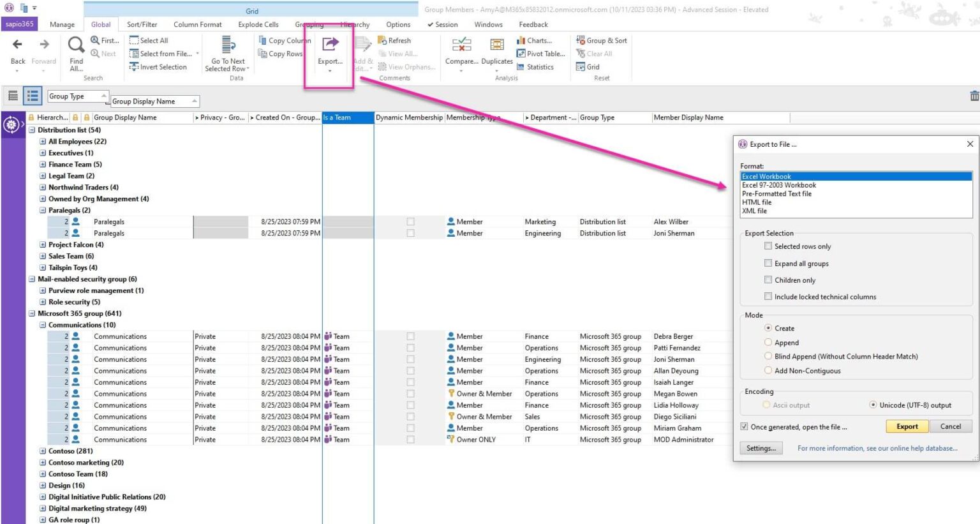Click Invert Selection in ribbon

click(x=158, y=67)
